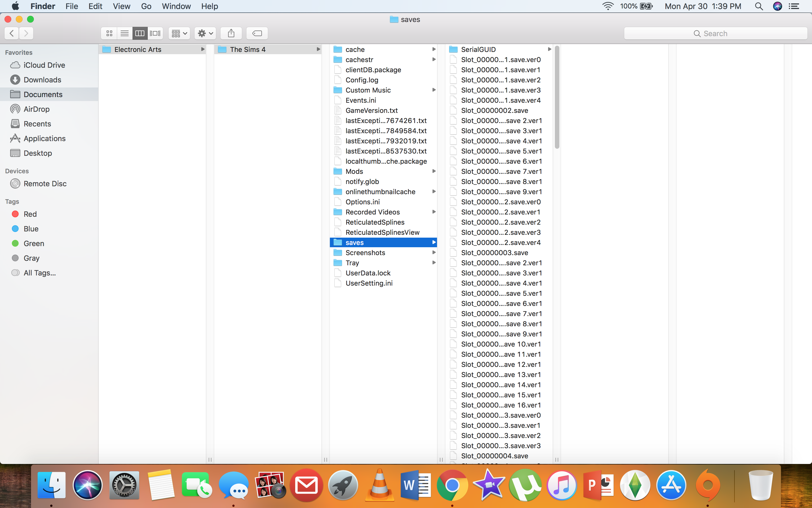Viewport: 812px width, 508px height.
Task: Open the Go menu
Action: [146, 6]
